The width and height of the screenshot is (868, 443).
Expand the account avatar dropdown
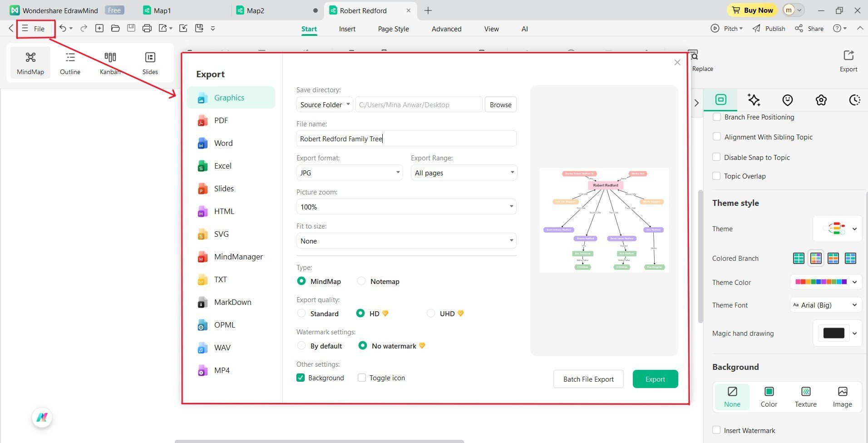(794, 10)
